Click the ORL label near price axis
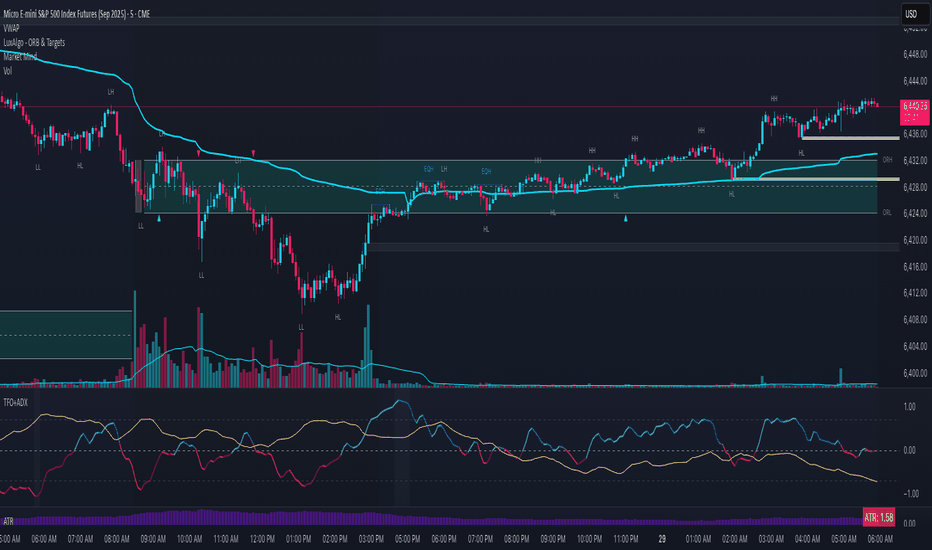 (x=887, y=212)
